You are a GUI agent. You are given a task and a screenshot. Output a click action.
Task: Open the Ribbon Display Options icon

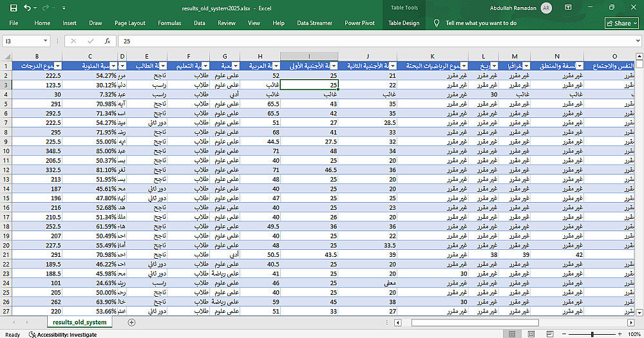point(567,8)
